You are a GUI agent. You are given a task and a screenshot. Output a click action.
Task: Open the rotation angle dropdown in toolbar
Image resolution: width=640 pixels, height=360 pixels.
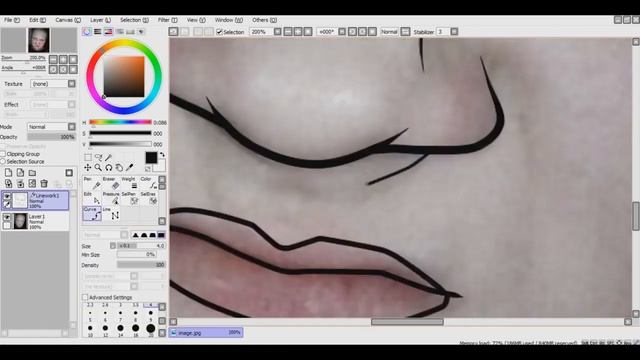[342, 31]
